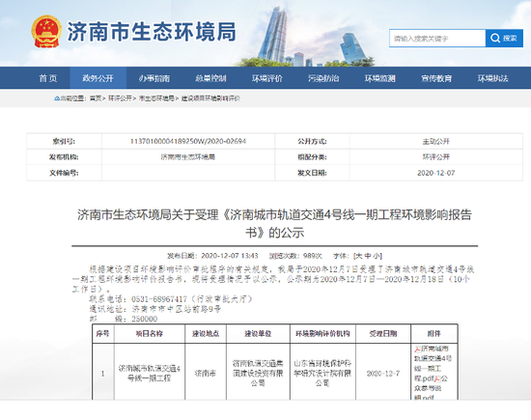
Task: Open the 总量控制 navigation menu item
Action: point(210,78)
